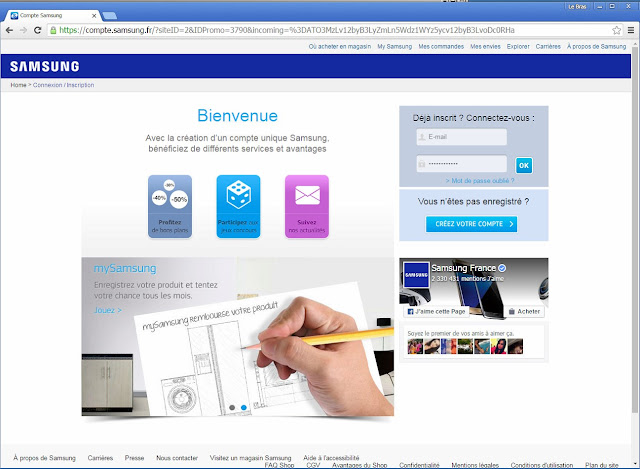The image size is (640, 469).
Task: Click 'Aide à l'accessibilité' footer link
Action: tap(331, 458)
